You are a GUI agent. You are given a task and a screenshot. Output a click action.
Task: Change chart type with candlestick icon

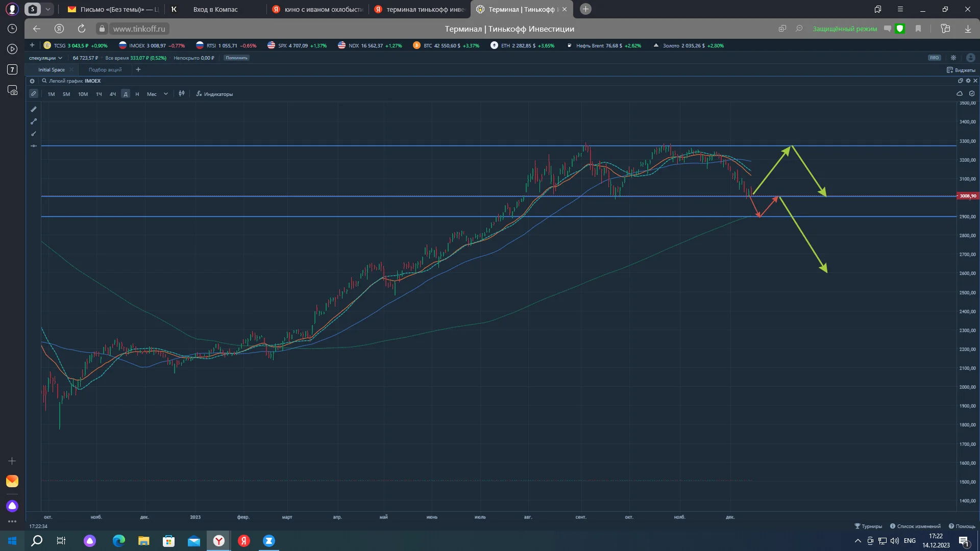pos(182,94)
